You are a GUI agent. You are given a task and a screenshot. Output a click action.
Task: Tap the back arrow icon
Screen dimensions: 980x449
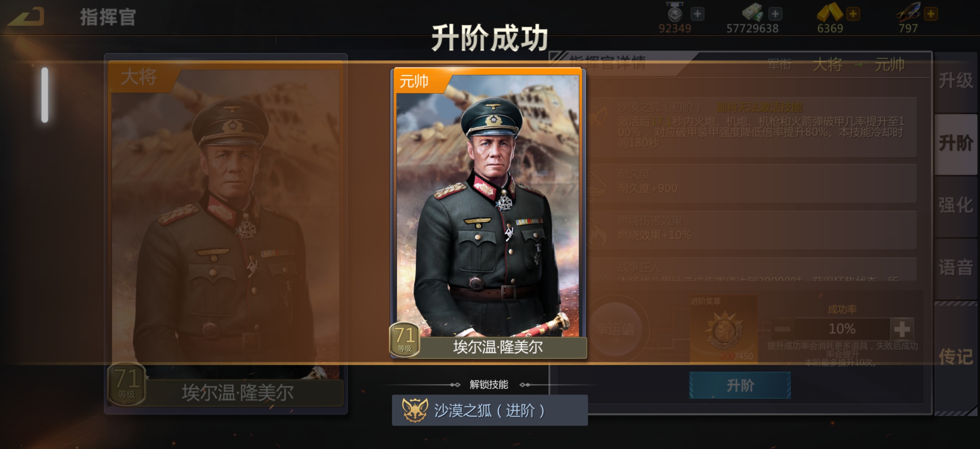point(26,17)
